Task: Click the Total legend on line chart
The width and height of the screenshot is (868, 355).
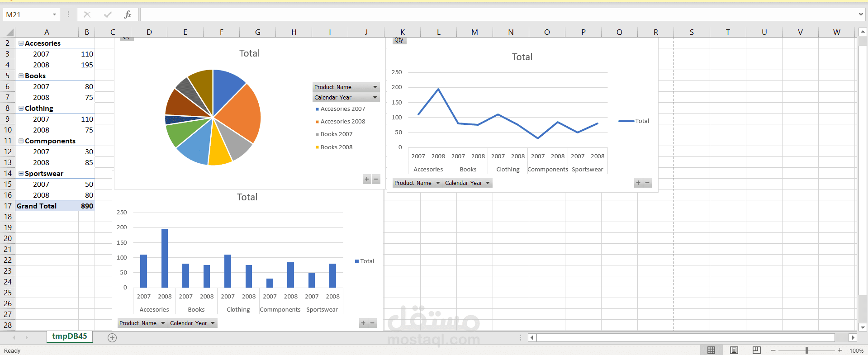Action: pyautogui.click(x=634, y=121)
